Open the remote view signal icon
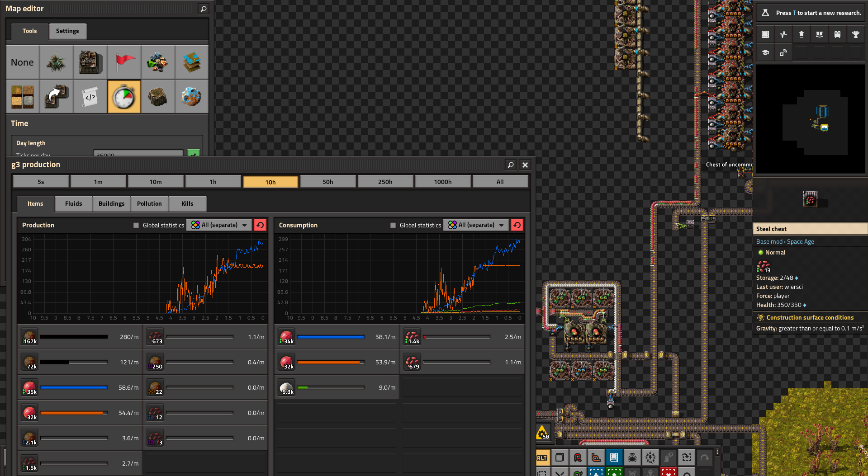Image resolution: width=868 pixels, height=476 pixels. [x=783, y=52]
